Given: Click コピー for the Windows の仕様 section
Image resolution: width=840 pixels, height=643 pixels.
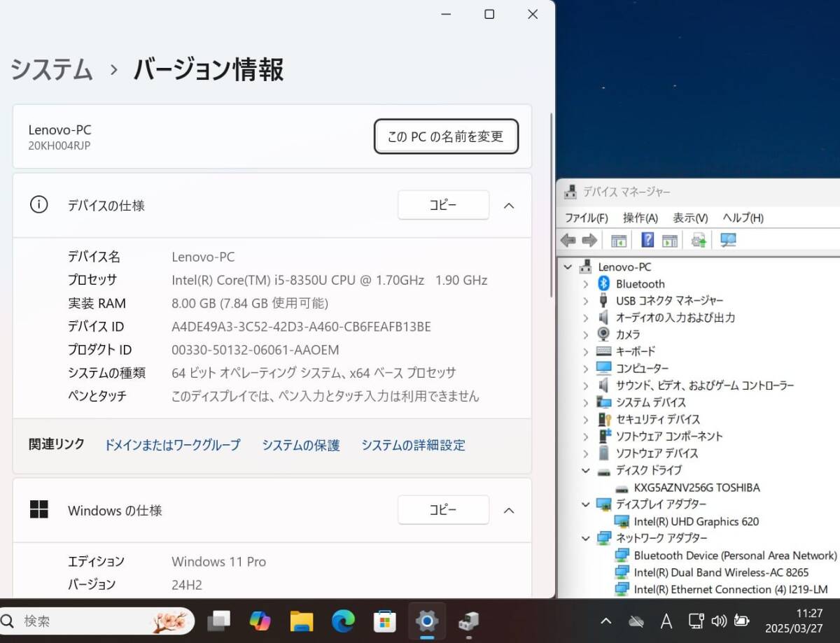Looking at the screenshot, I should [443, 510].
